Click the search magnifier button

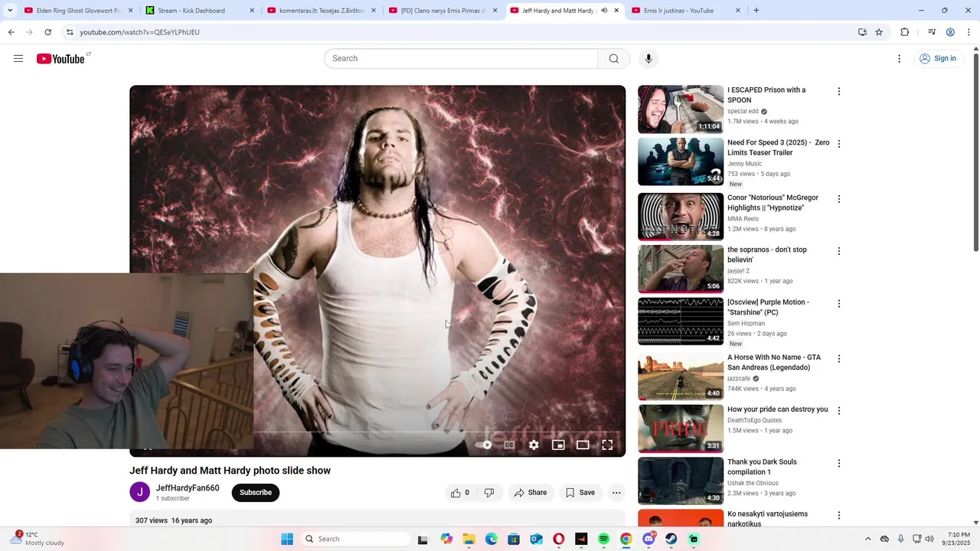point(614,59)
